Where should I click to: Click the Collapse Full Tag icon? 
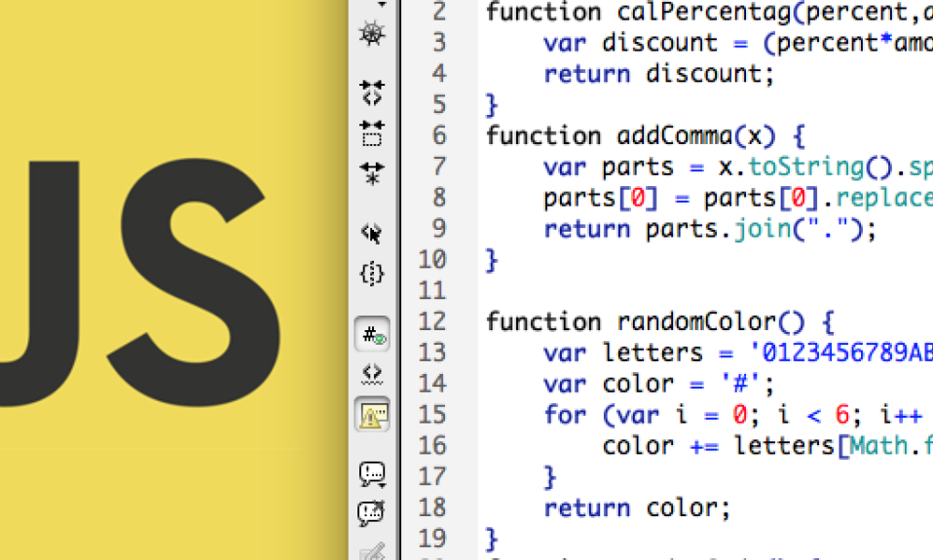372,93
